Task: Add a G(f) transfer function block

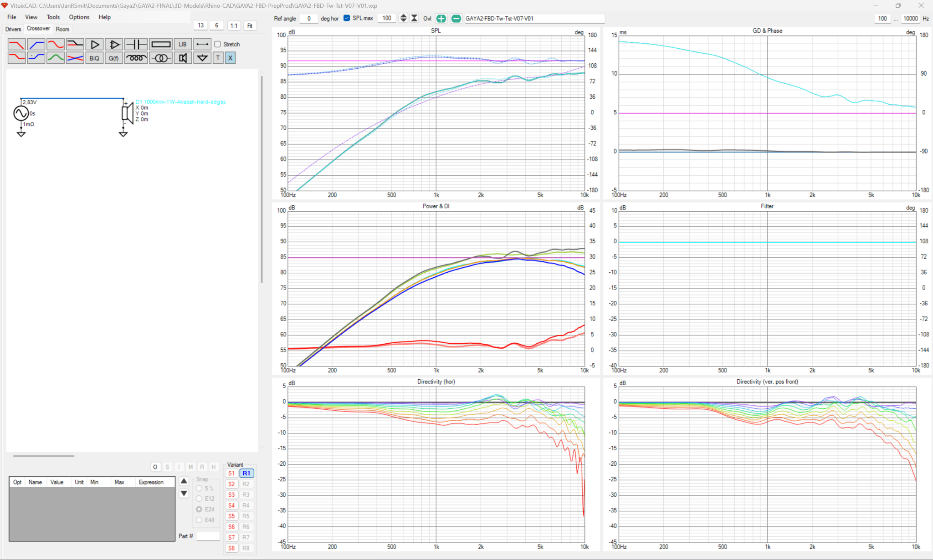Action: pyautogui.click(x=114, y=58)
